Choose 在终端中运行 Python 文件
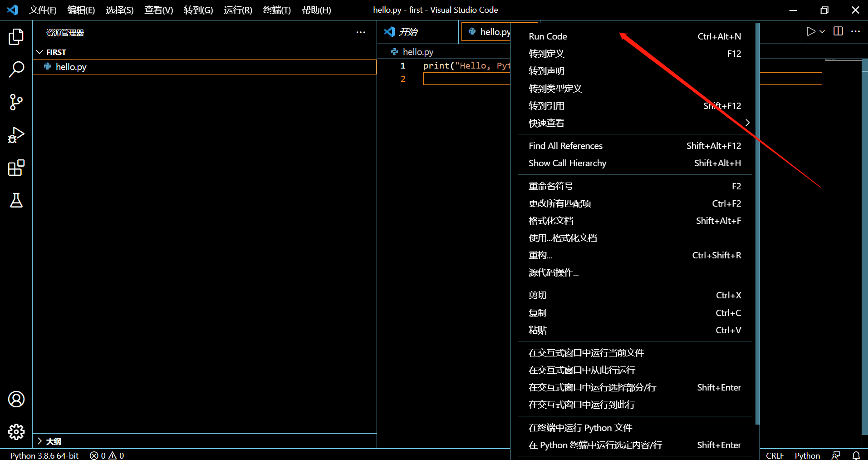 (635, 428)
